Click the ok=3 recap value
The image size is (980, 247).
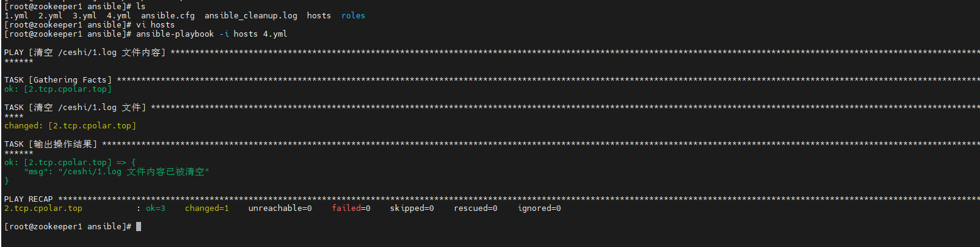[156, 208]
